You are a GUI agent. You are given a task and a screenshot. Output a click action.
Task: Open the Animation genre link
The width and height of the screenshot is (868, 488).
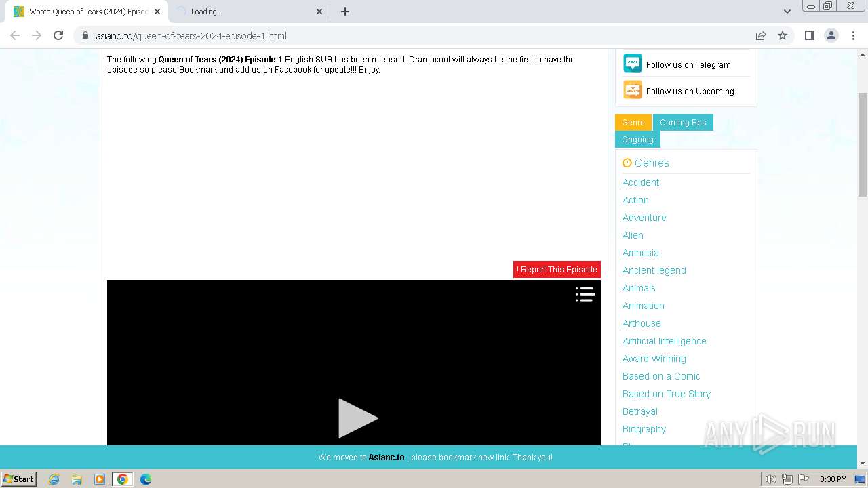tap(644, 306)
